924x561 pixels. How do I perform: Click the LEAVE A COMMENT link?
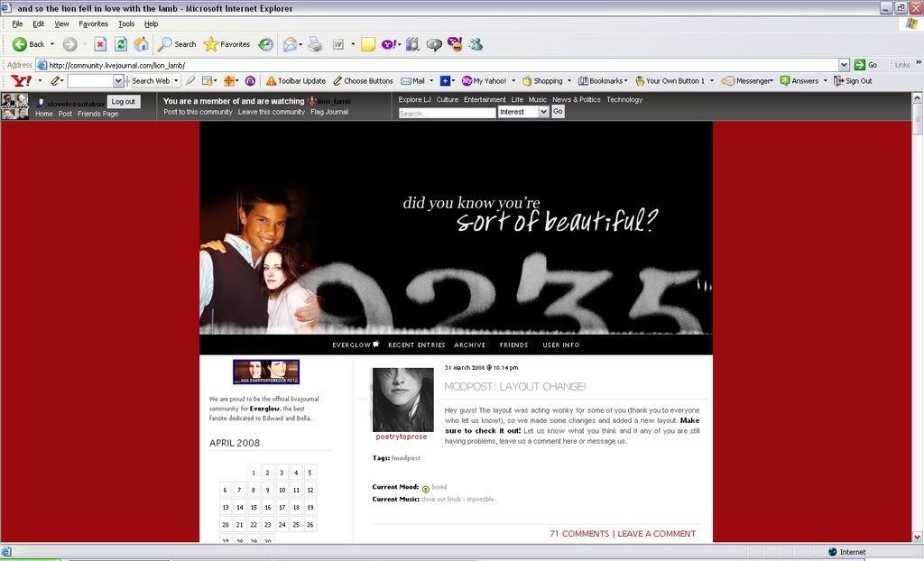point(657,534)
